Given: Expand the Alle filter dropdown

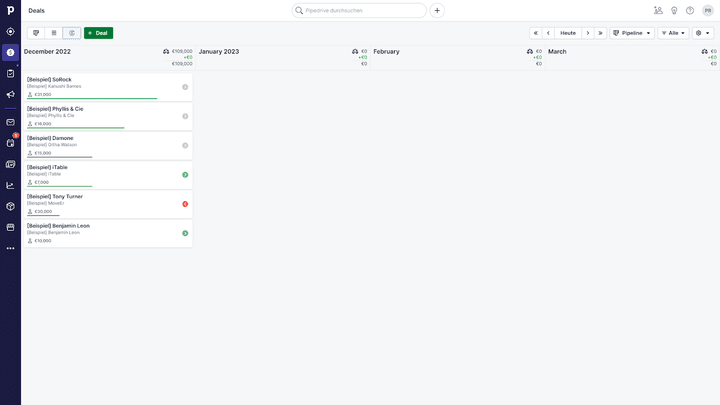Looking at the screenshot, I should [x=673, y=33].
